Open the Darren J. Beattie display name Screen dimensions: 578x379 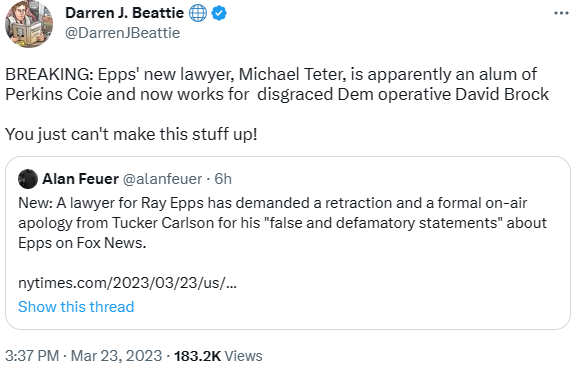point(124,13)
